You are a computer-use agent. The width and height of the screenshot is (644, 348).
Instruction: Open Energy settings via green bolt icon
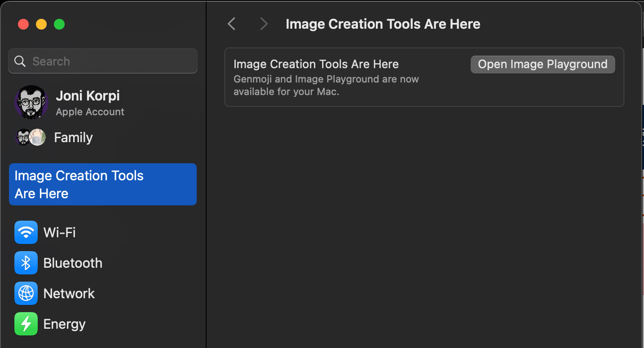26,324
